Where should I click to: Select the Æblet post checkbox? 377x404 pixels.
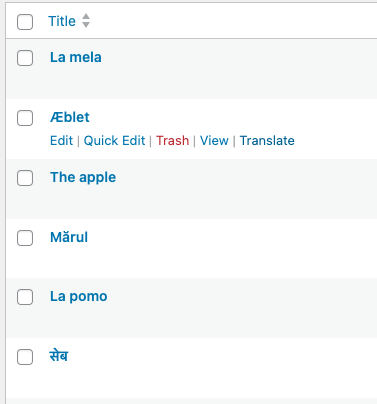(25, 118)
